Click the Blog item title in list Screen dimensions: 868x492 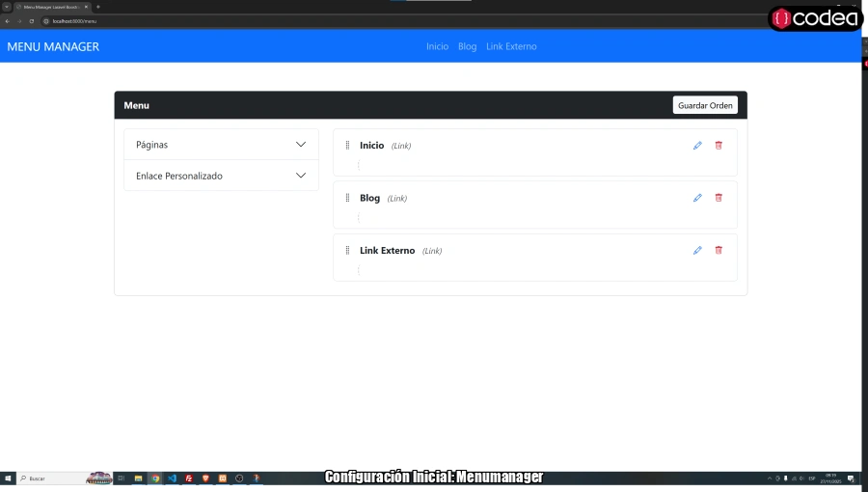click(x=369, y=198)
